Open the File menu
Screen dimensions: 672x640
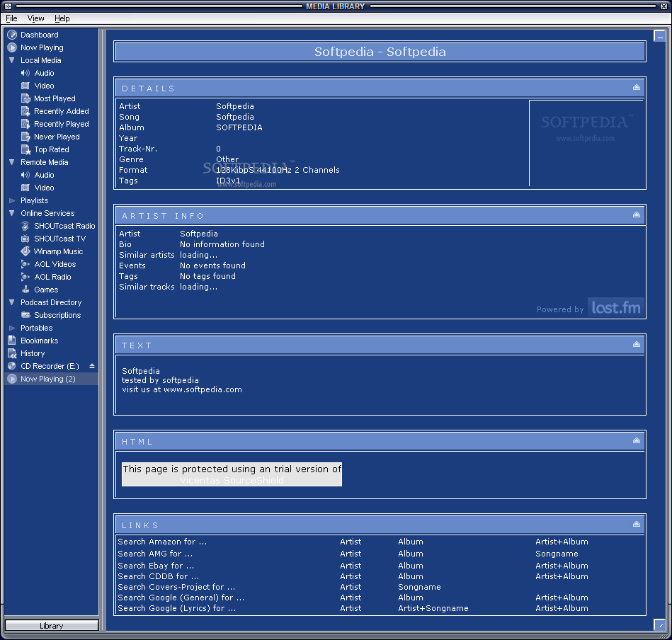[11, 18]
